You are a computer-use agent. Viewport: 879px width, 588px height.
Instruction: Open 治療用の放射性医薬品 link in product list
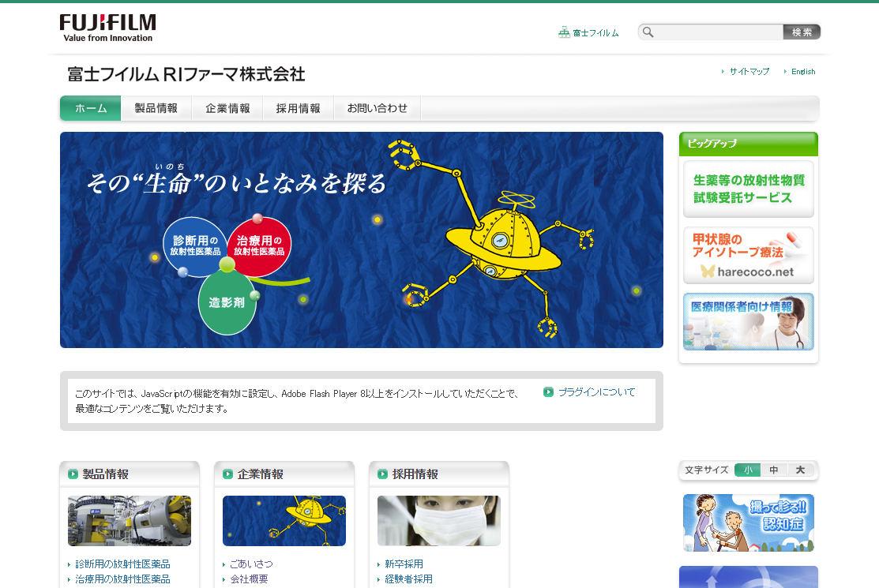click(122, 579)
